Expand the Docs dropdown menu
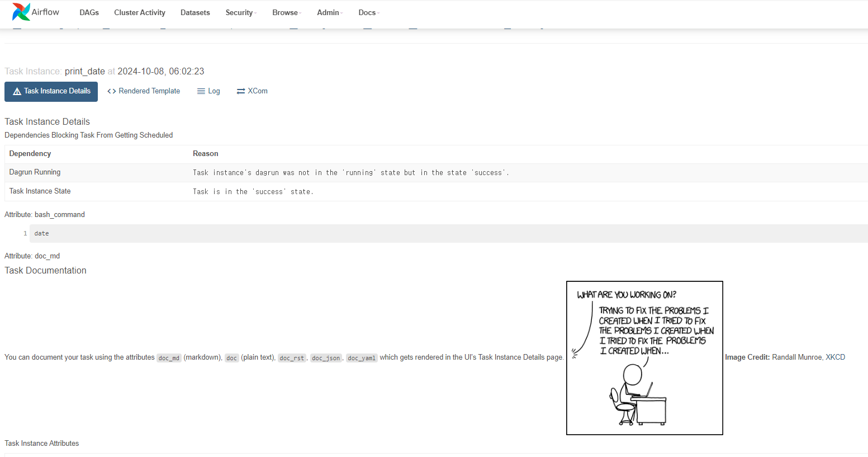The image size is (868, 457). click(x=369, y=12)
